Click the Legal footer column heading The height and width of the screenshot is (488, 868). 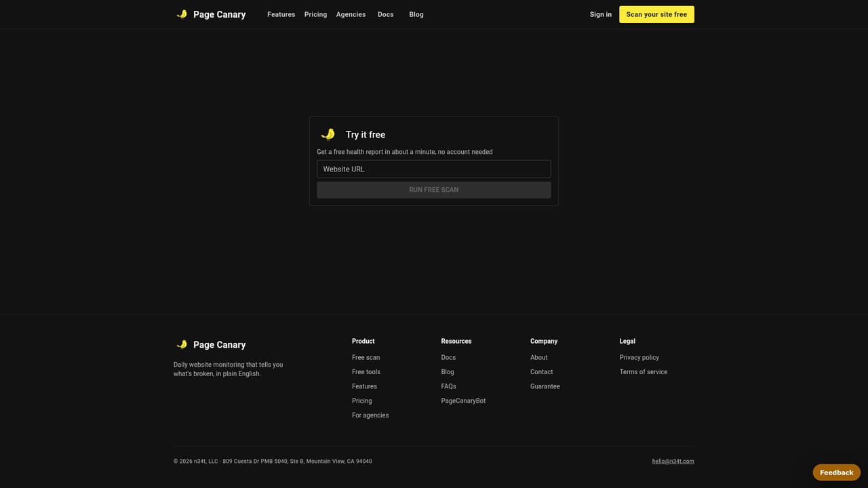click(627, 341)
